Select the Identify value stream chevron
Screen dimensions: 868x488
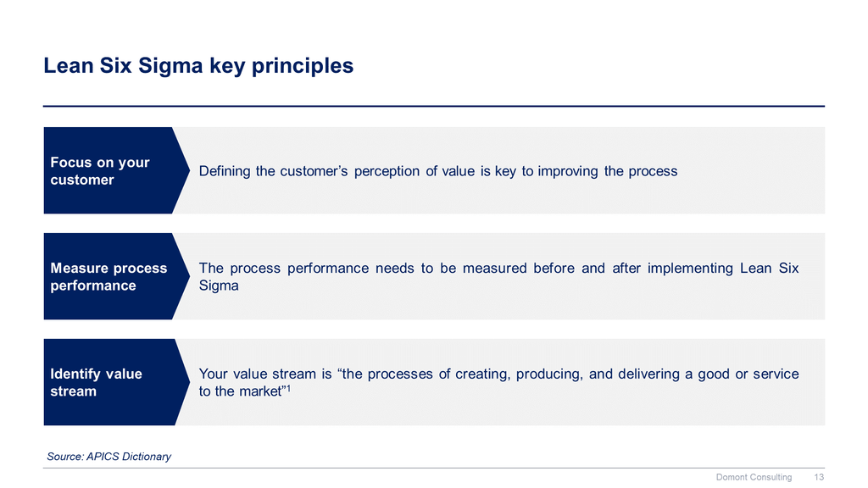coord(116,382)
